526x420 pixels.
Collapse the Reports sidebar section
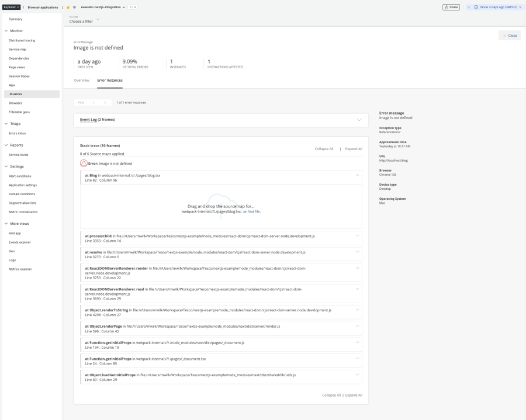pyautogui.click(x=6, y=145)
